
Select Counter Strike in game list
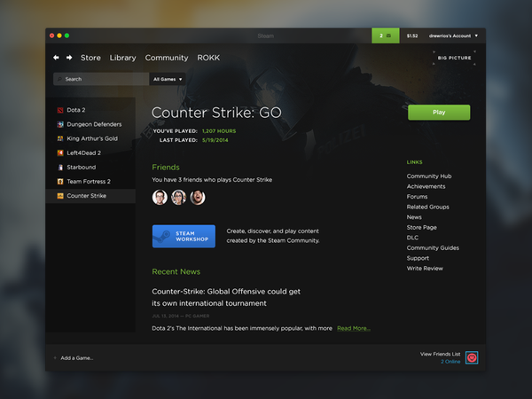[x=90, y=196]
